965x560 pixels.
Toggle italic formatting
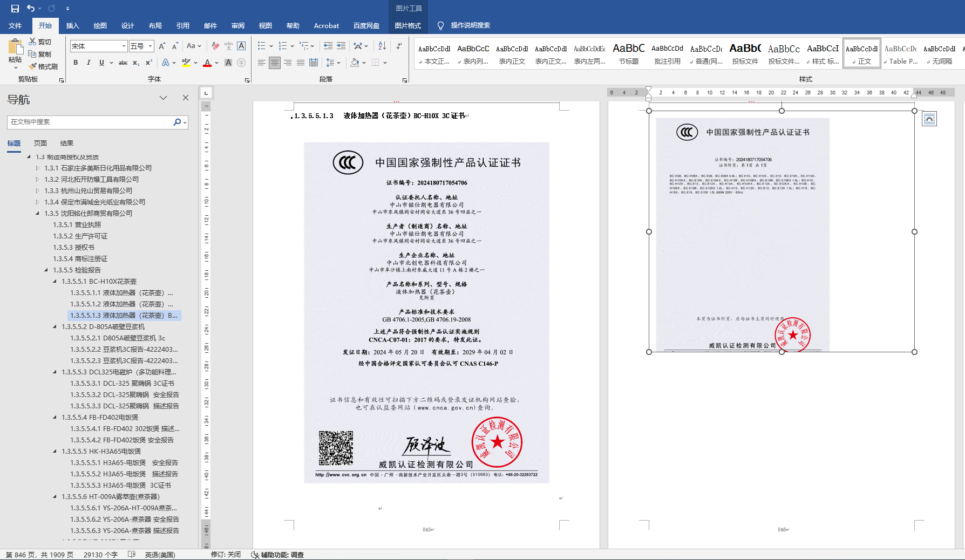tap(89, 63)
